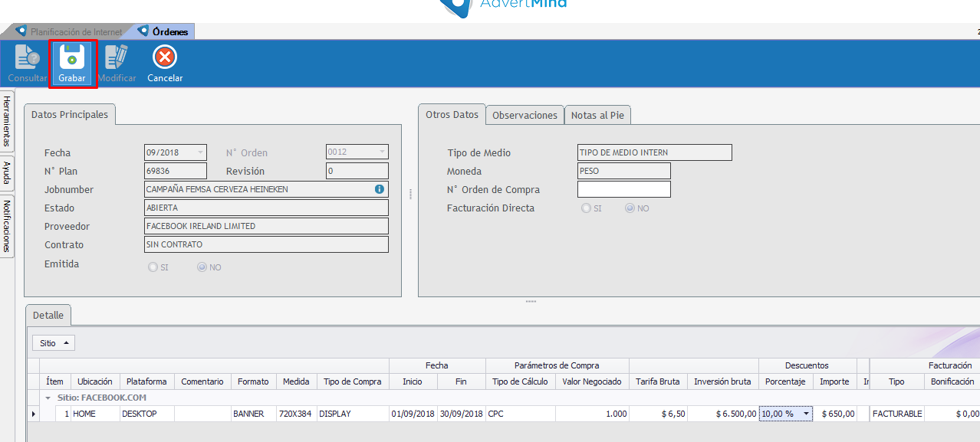Viewport: 980px width, 442px height.
Task: Click the Sitio grouping button
Action: click(54, 343)
